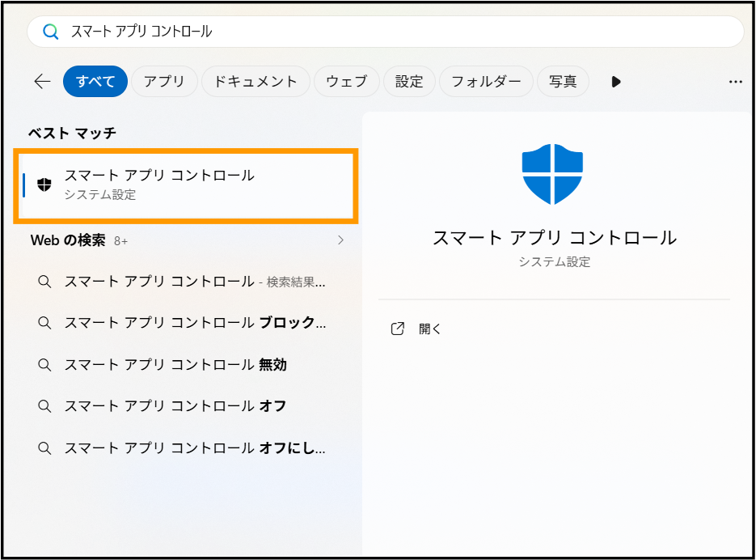Viewport: 756px width, 560px height.
Task: Click the magnifier icon beside the 検索結果 suggestion
Action: point(44,282)
